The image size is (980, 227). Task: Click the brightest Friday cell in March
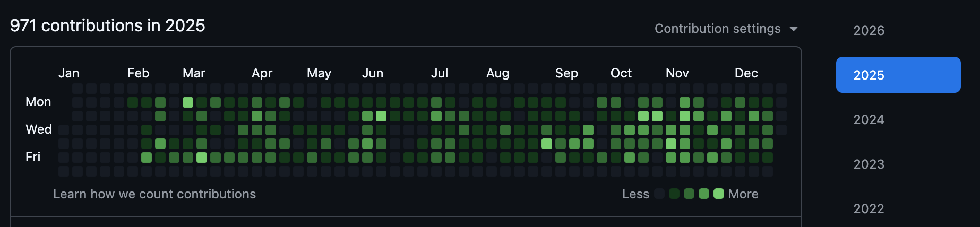202,158
